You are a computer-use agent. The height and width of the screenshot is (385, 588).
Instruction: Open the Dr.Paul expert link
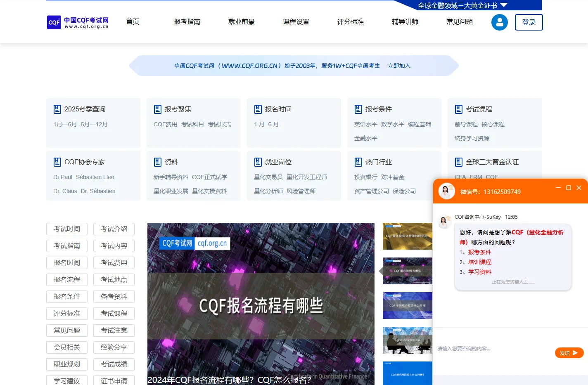(x=63, y=177)
